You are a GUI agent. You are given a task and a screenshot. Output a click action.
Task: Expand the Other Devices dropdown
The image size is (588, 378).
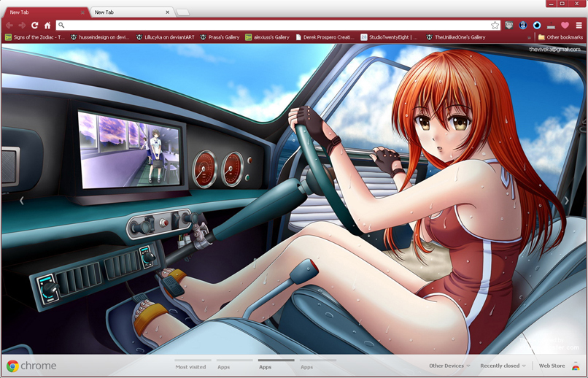point(449,366)
